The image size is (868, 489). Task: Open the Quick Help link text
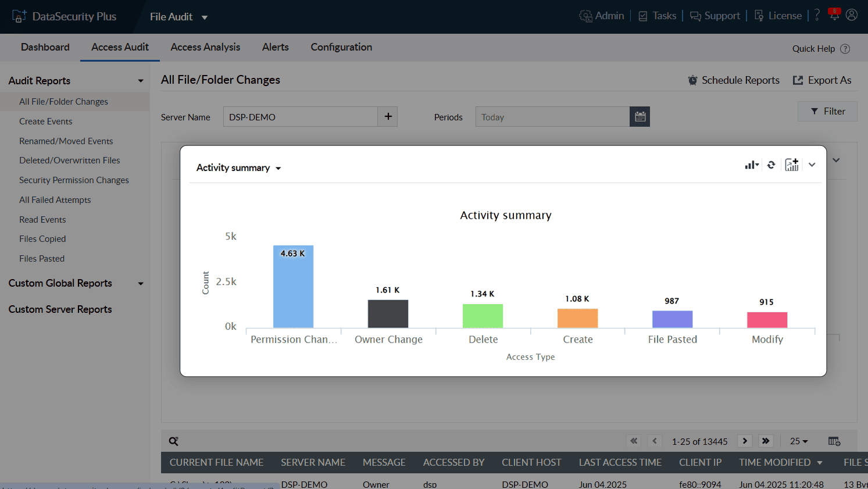(813, 49)
